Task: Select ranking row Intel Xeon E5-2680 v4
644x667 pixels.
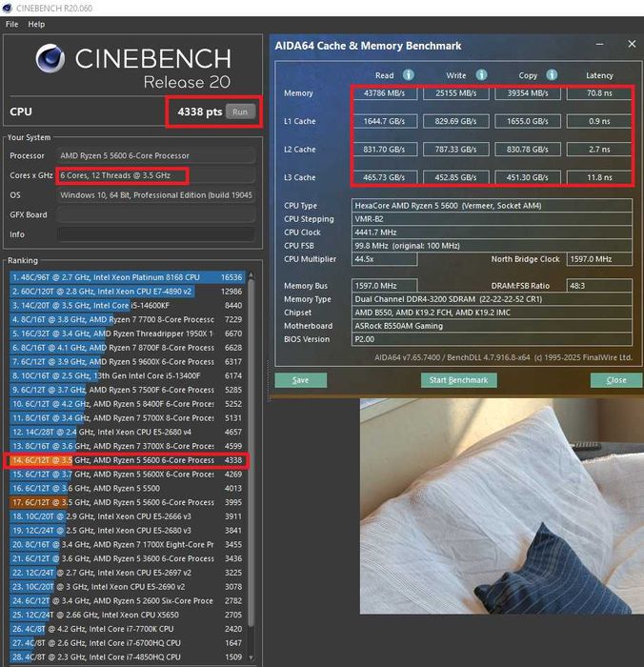Action: [127, 432]
